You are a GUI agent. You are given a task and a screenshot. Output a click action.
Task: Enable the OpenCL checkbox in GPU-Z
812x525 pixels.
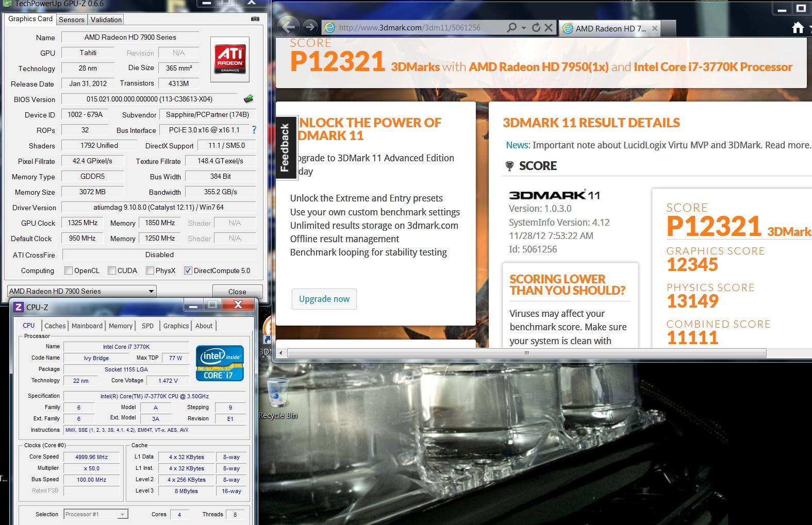click(x=68, y=270)
